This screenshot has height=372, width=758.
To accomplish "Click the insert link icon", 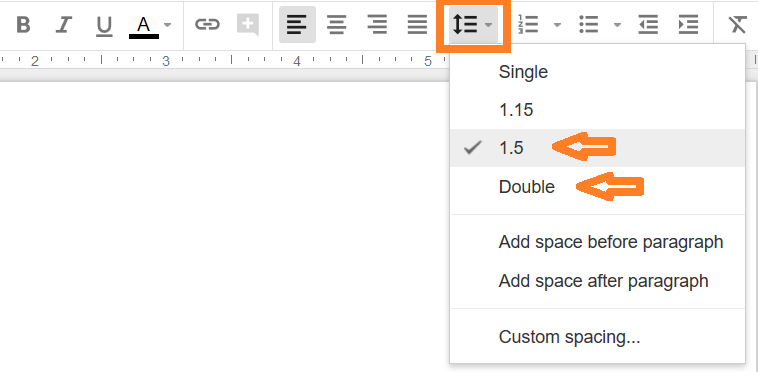I will [207, 25].
